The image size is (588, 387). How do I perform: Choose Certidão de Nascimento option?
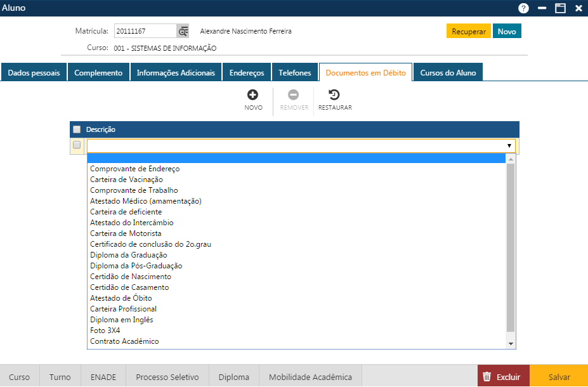[131, 277]
